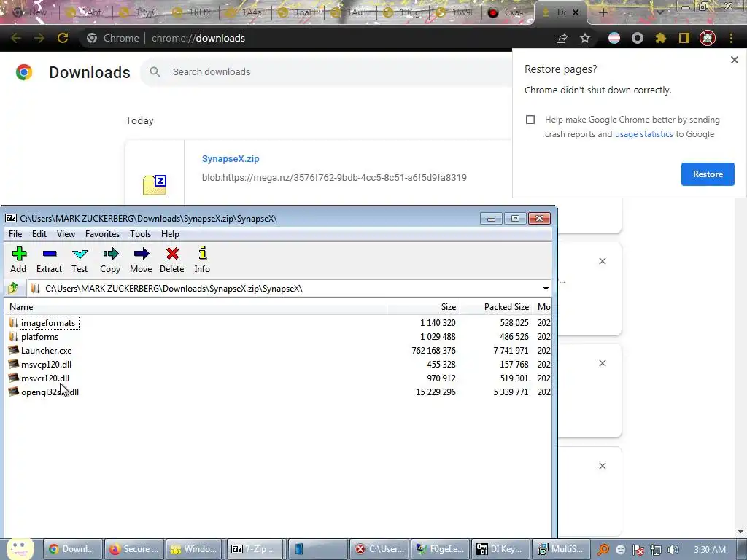The height and width of the screenshot is (560, 747).
Task: Click the share page icon in Chrome
Action: [562, 38]
